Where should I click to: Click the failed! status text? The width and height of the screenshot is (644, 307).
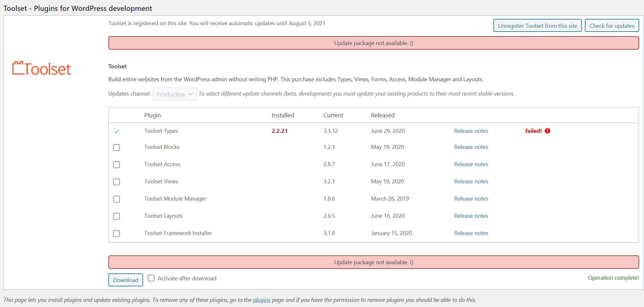click(533, 131)
